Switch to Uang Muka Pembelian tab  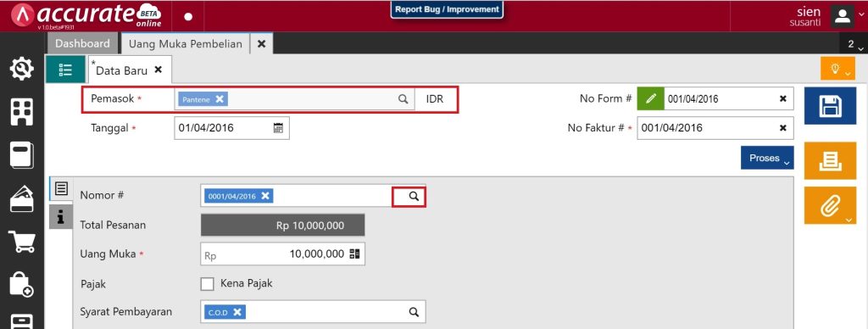pyautogui.click(x=186, y=44)
